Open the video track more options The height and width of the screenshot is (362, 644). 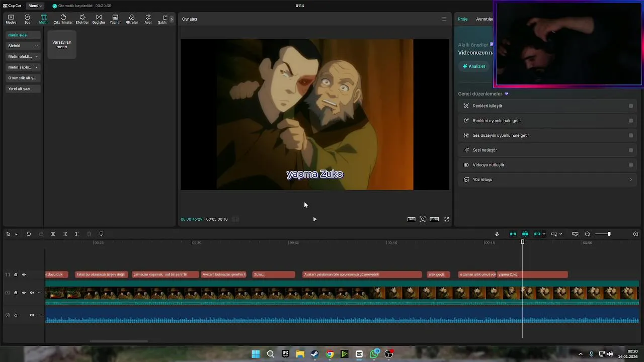[40, 293]
